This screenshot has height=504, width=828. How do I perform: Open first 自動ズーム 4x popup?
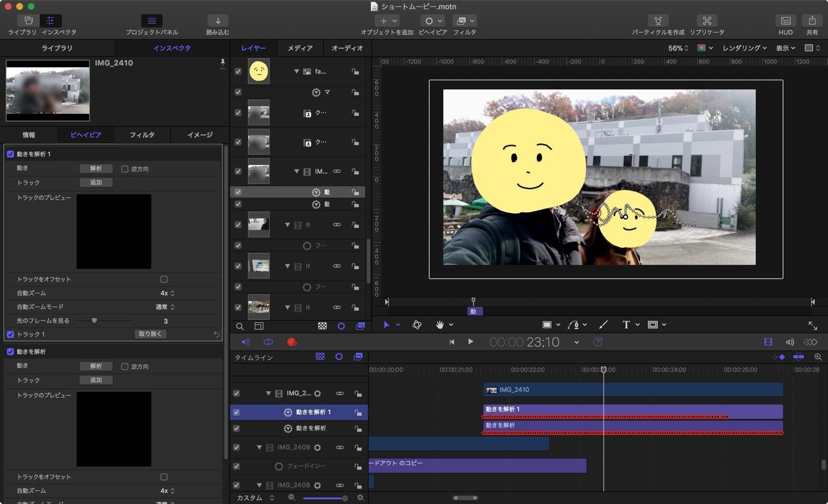(x=167, y=293)
